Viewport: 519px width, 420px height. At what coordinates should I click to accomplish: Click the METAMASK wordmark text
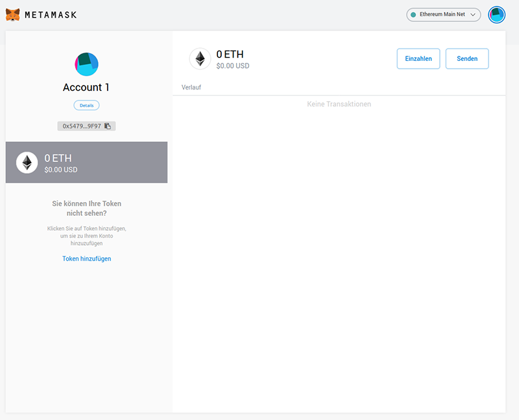[51, 15]
